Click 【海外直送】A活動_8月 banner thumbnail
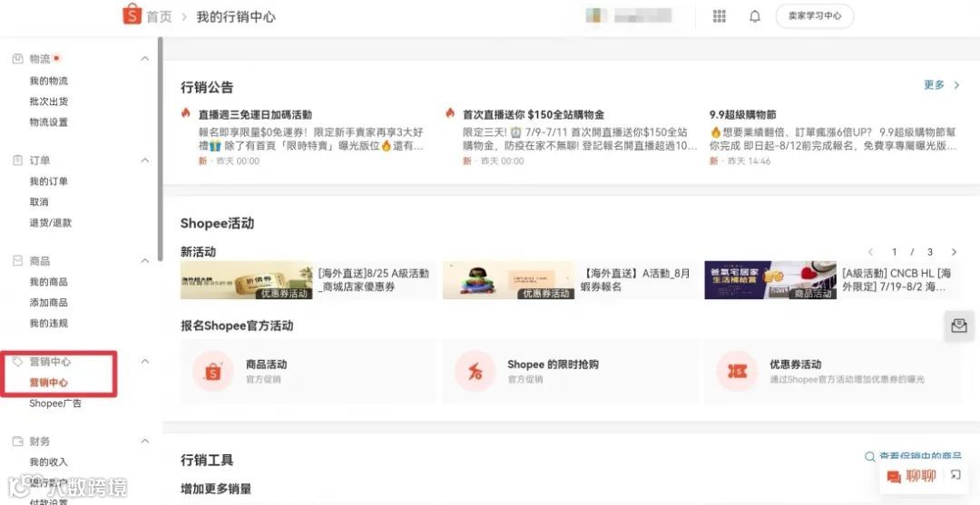 pos(508,280)
